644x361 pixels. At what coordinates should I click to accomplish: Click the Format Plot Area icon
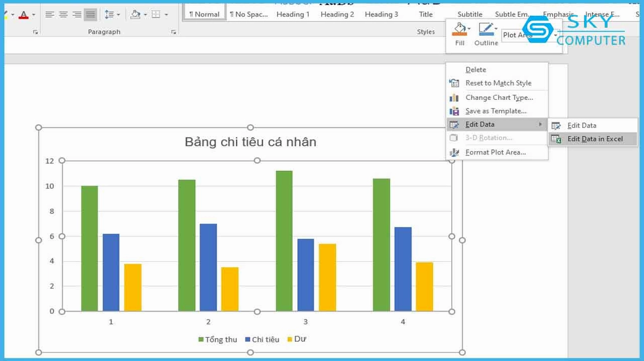[x=454, y=152]
